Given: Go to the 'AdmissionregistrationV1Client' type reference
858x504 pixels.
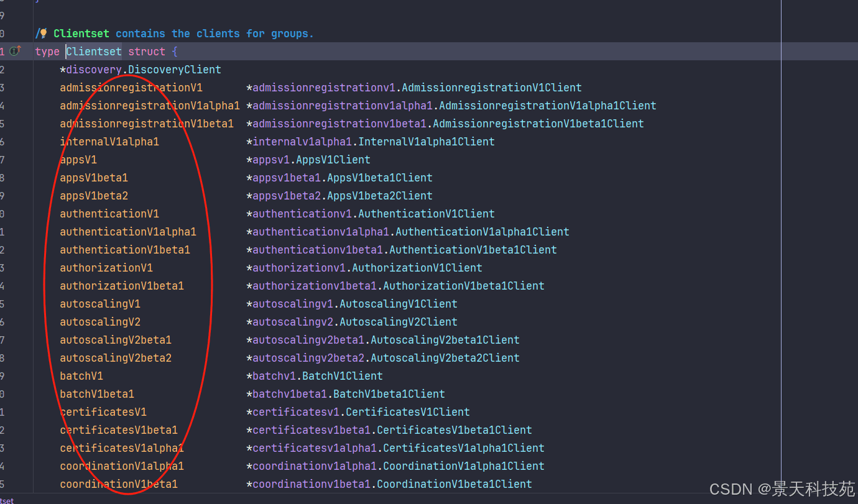Looking at the screenshot, I should 492,88.
